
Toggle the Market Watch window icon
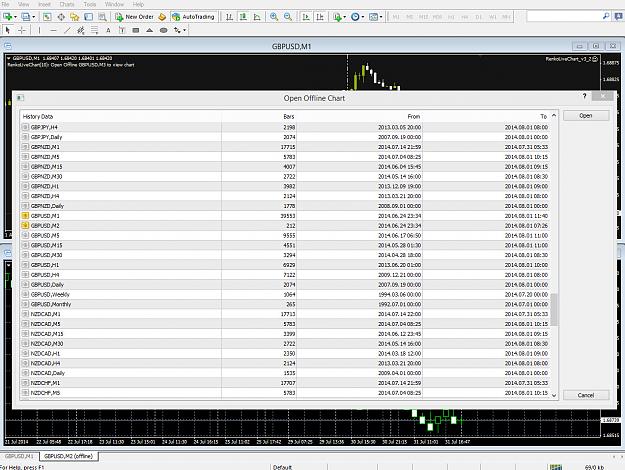47,17
